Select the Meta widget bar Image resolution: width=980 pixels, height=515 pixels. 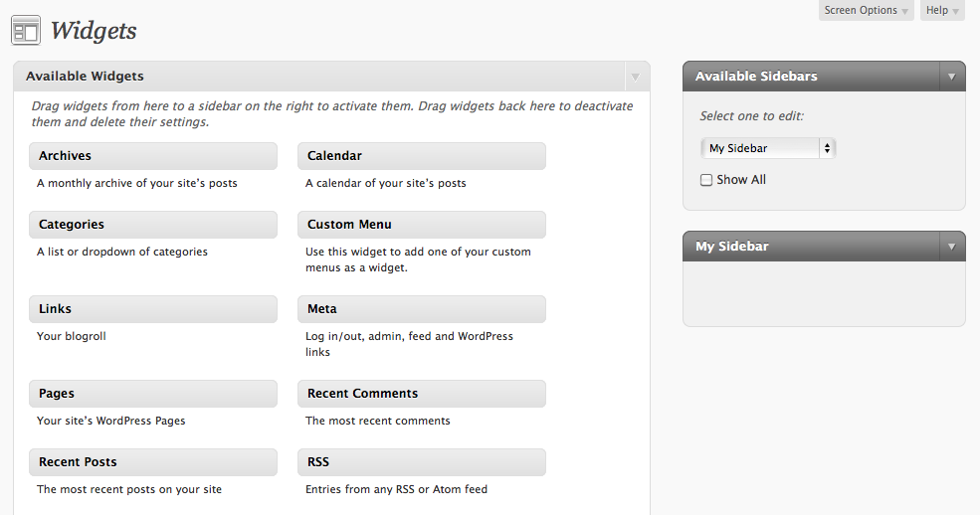(x=421, y=309)
